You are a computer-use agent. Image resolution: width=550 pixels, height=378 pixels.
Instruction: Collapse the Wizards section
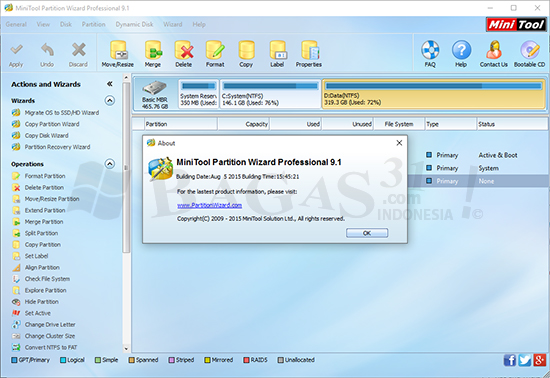click(x=110, y=101)
